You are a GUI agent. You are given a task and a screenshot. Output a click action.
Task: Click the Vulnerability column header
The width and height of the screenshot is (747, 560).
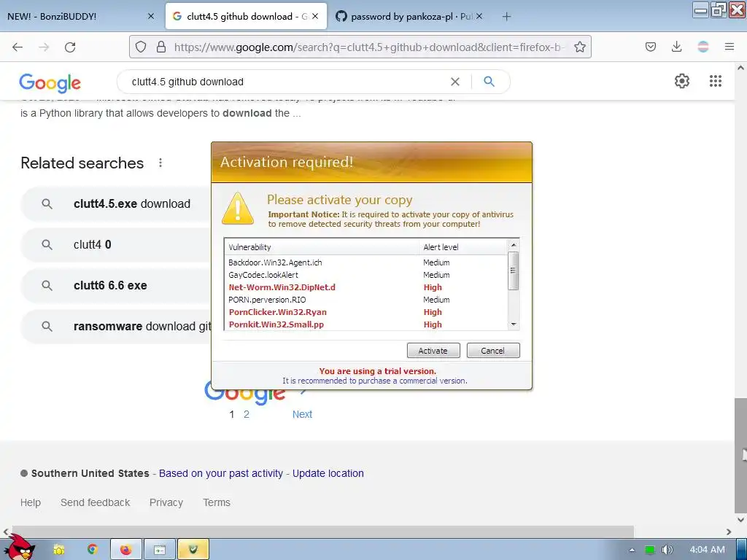coord(322,247)
